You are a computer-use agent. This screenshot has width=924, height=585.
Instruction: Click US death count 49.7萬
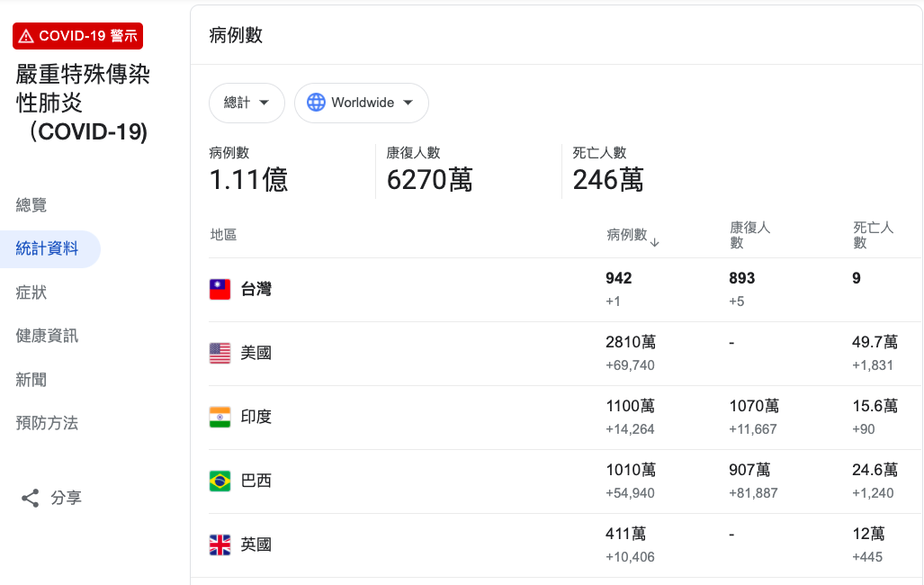[x=875, y=342]
